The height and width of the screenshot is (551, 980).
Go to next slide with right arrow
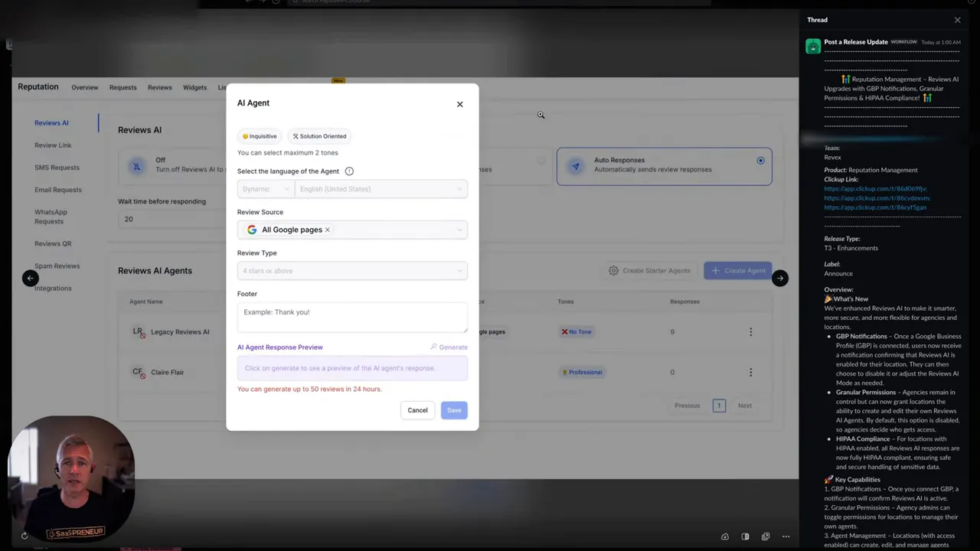pyautogui.click(x=779, y=279)
